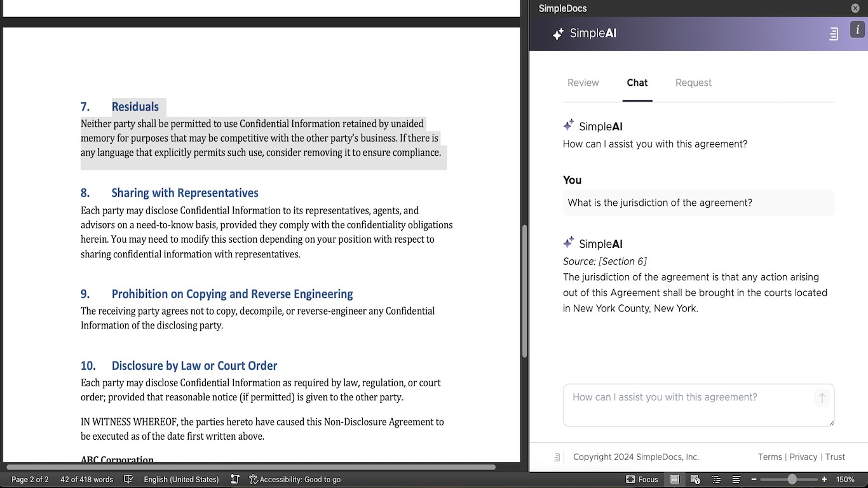Click the sparkle icon beside the jurisdiction answer
Image resolution: width=868 pixels, height=488 pixels.
569,242
